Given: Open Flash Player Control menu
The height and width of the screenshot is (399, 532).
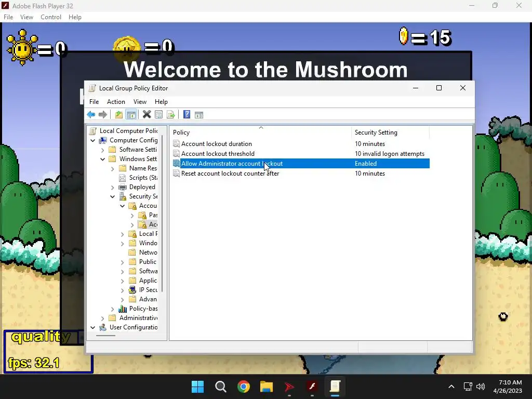Looking at the screenshot, I should pyautogui.click(x=51, y=17).
